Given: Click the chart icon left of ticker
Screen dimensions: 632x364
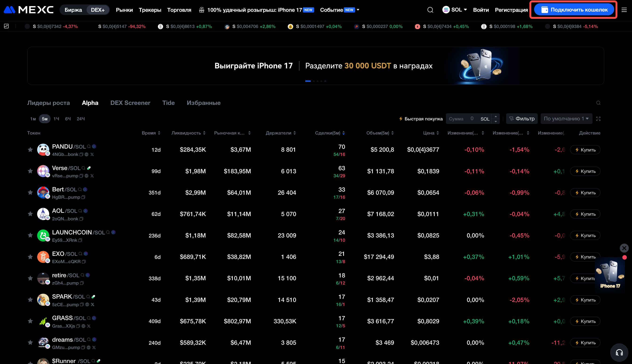Looking at the screenshot, I should [x=7, y=26].
